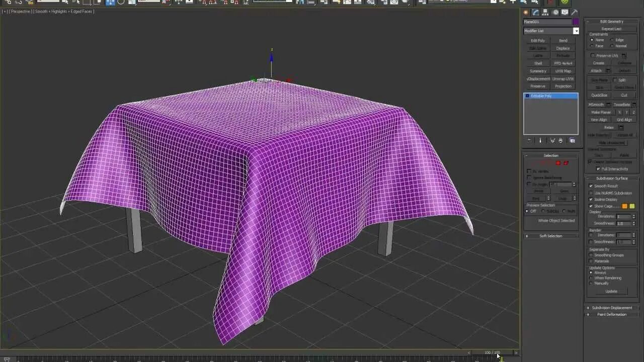Switch to the Modify panel tab

(535, 12)
